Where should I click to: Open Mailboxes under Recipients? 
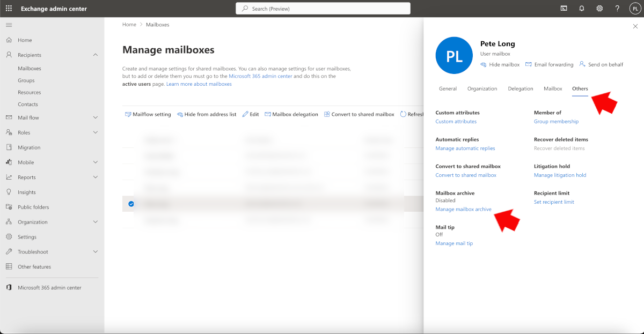tap(30, 69)
